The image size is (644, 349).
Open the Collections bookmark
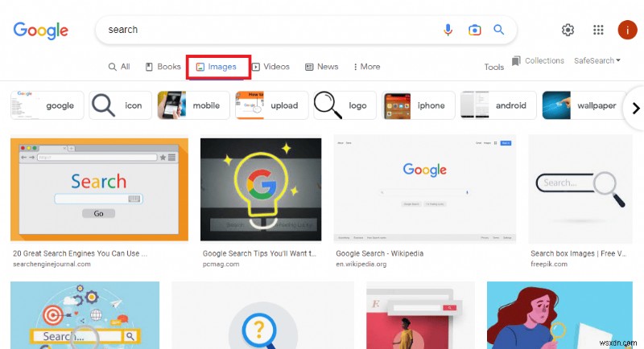pos(538,61)
